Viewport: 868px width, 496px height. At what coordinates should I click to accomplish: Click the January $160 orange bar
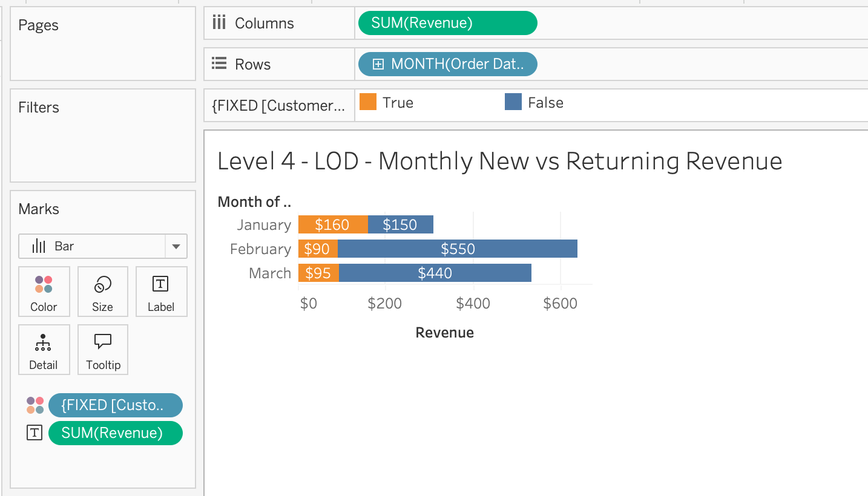pos(332,224)
